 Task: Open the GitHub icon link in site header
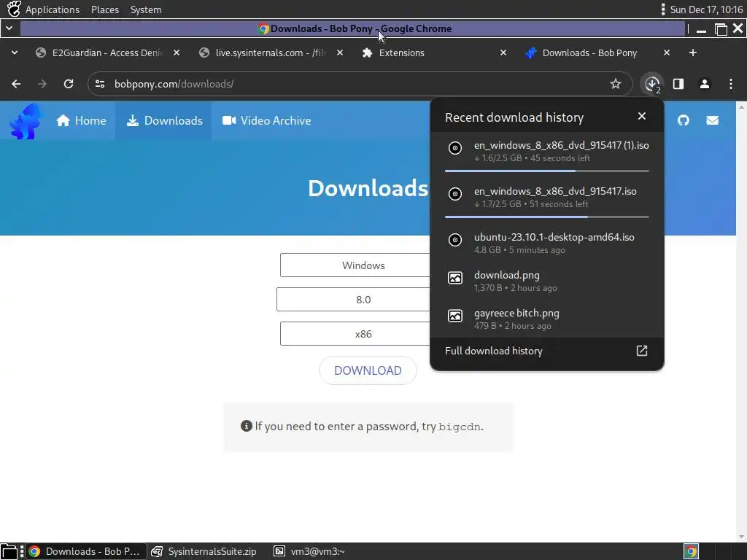click(x=683, y=120)
